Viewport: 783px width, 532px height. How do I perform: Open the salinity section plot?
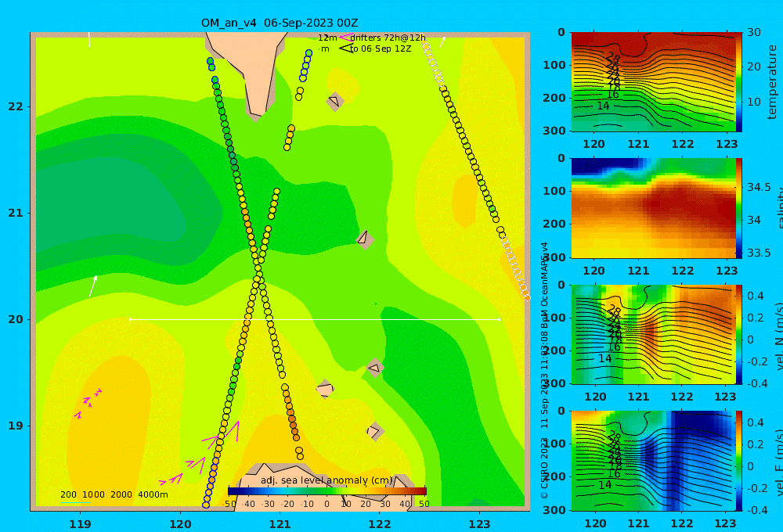pos(653,208)
